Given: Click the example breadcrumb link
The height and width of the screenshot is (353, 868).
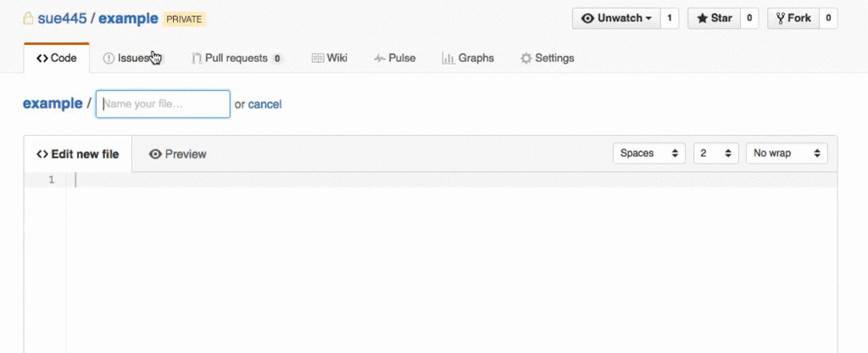Looking at the screenshot, I should pos(53,104).
